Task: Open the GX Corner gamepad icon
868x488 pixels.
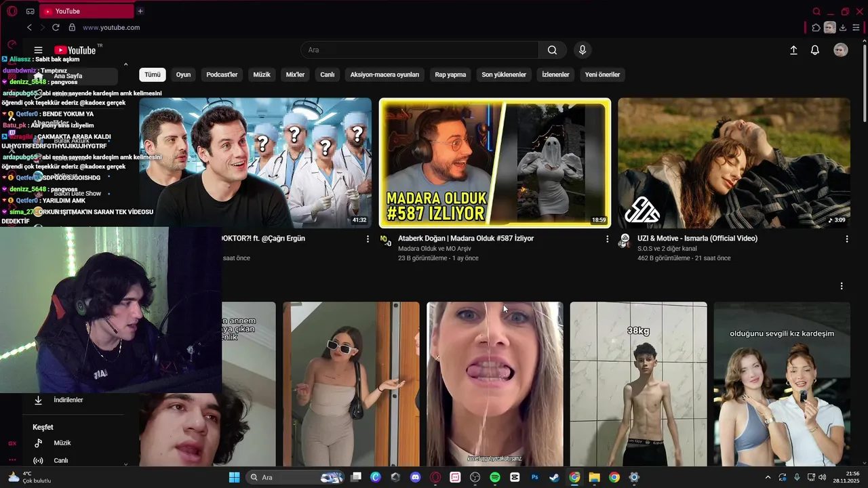Action: point(30,11)
